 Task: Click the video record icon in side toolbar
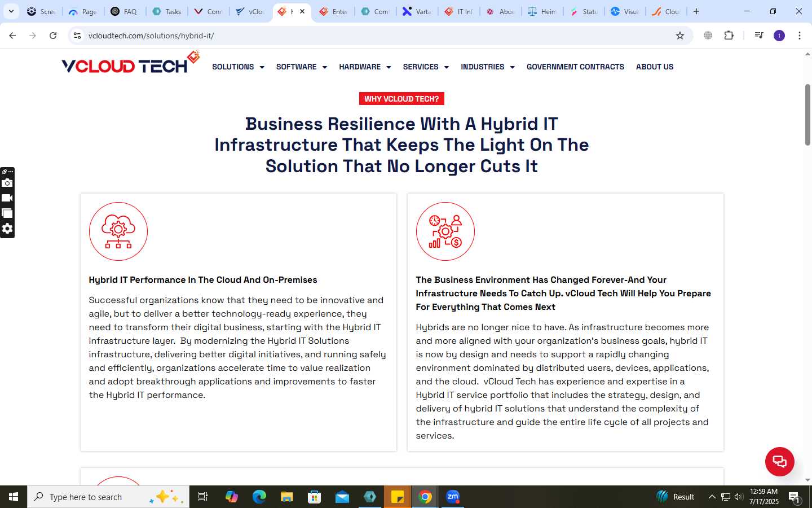7,198
